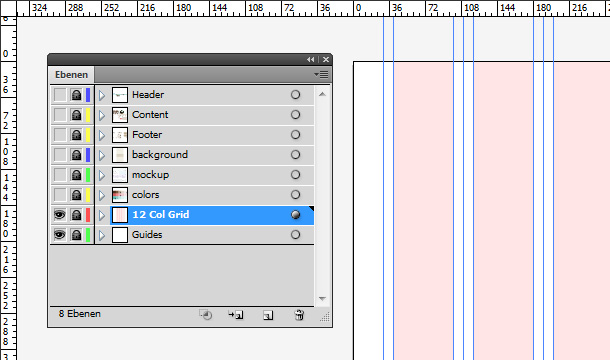This screenshot has height=360, width=610.
Task: Click the Header layer thumbnail
Action: (120, 95)
